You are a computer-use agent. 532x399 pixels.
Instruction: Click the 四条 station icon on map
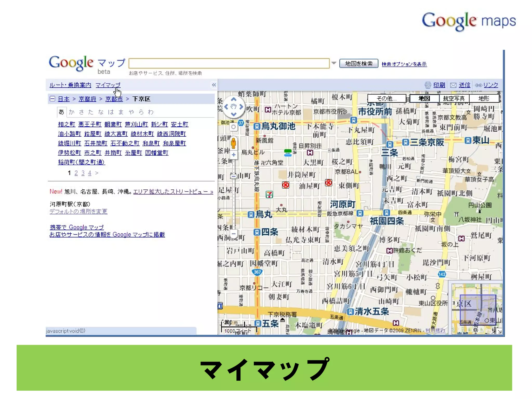(x=257, y=232)
